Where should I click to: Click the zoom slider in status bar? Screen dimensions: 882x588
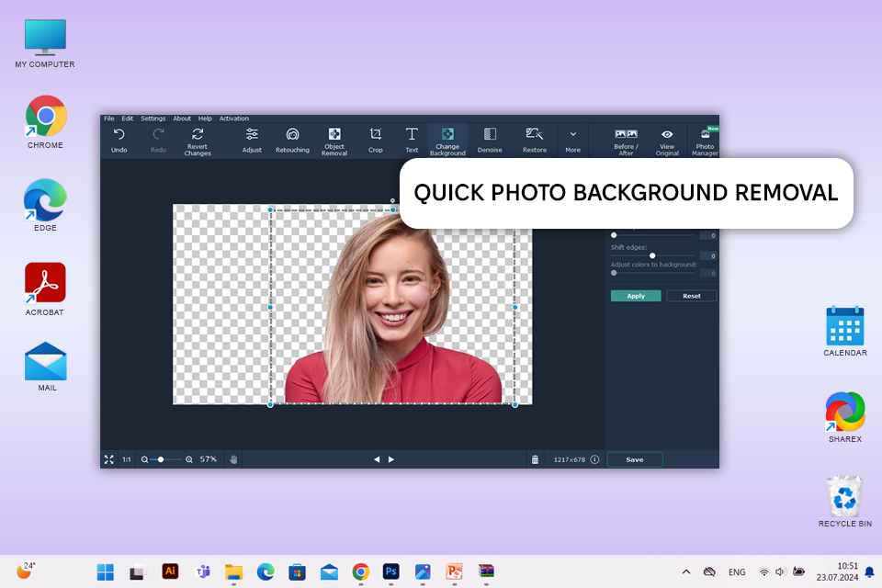(165, 459)
